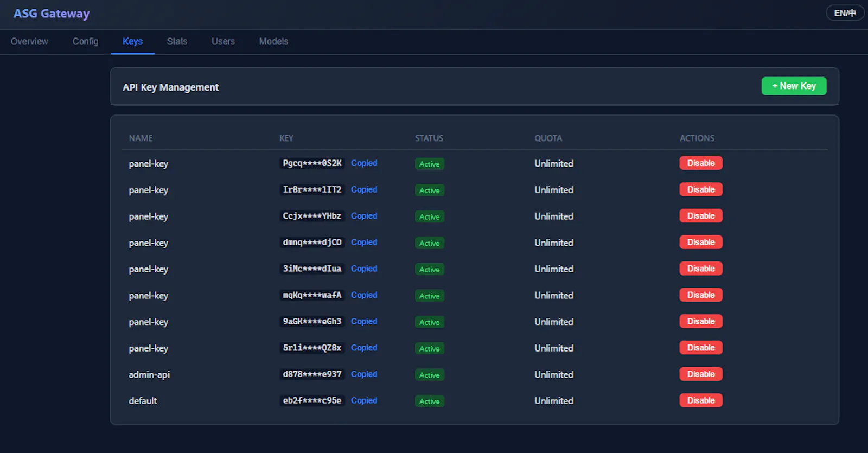The width and height of the screenshot is (868, 453).
Task: Click panel-key name beside Pgcq****0S2K
Action: [149, 164]
